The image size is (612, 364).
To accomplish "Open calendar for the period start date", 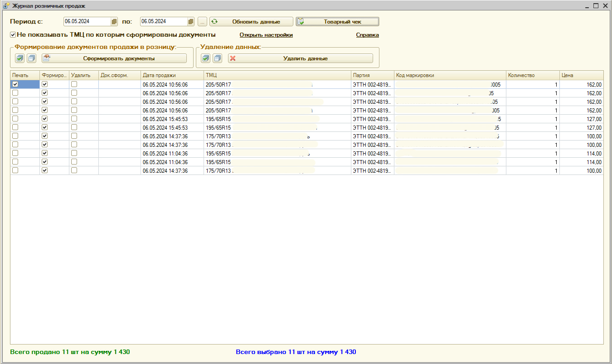I will pyautogui.click(x=114, y=21).
